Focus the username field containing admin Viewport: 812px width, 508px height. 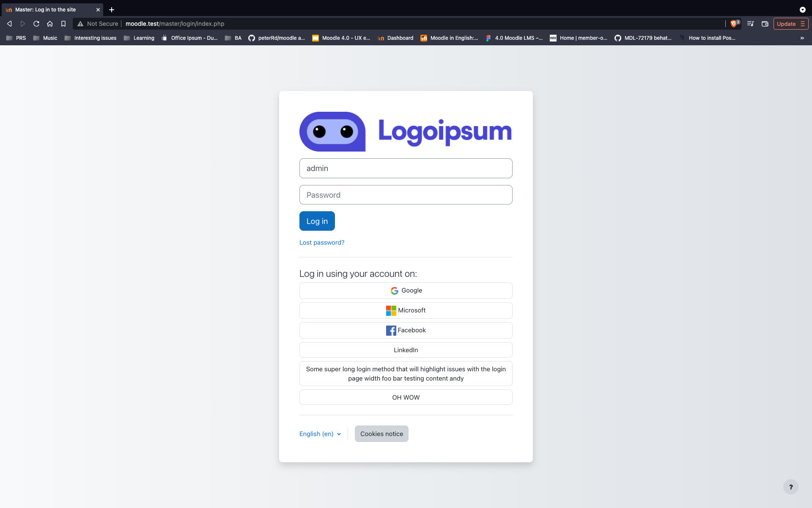coord(406,168)
